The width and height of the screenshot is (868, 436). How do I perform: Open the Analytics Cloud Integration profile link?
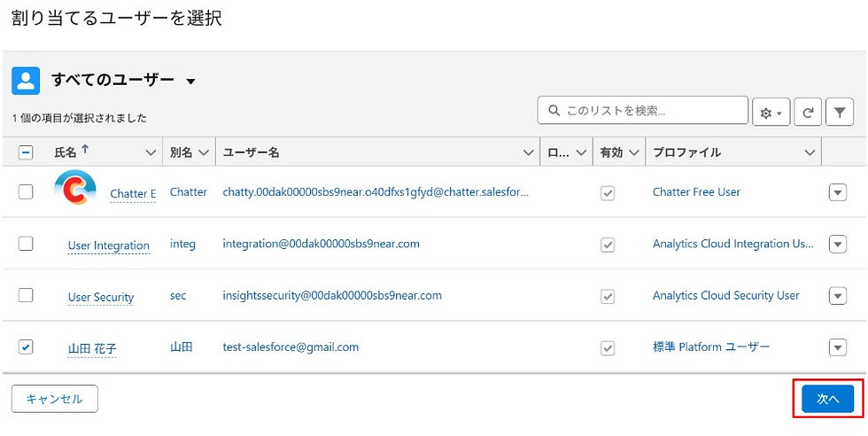(x=733, y=244)
